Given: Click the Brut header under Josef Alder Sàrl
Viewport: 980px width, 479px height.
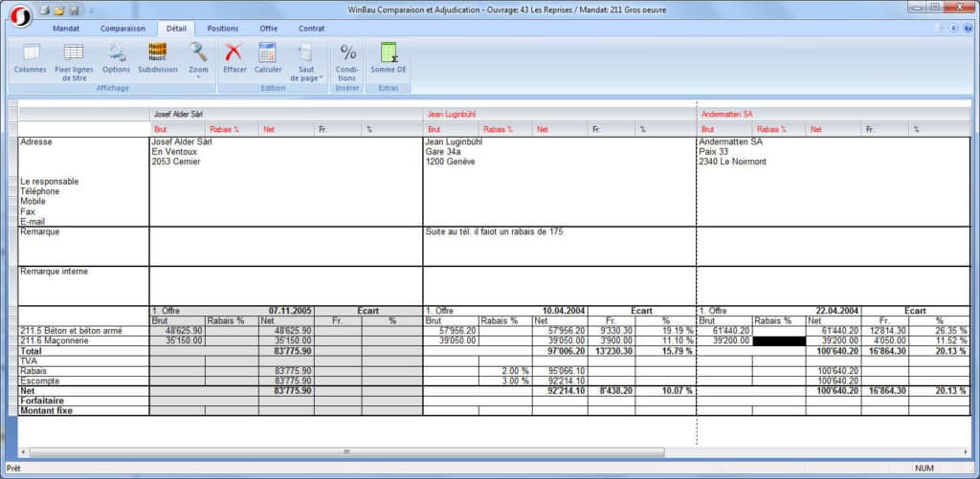Looking at the screenshot, I should [x=177, y=129].
